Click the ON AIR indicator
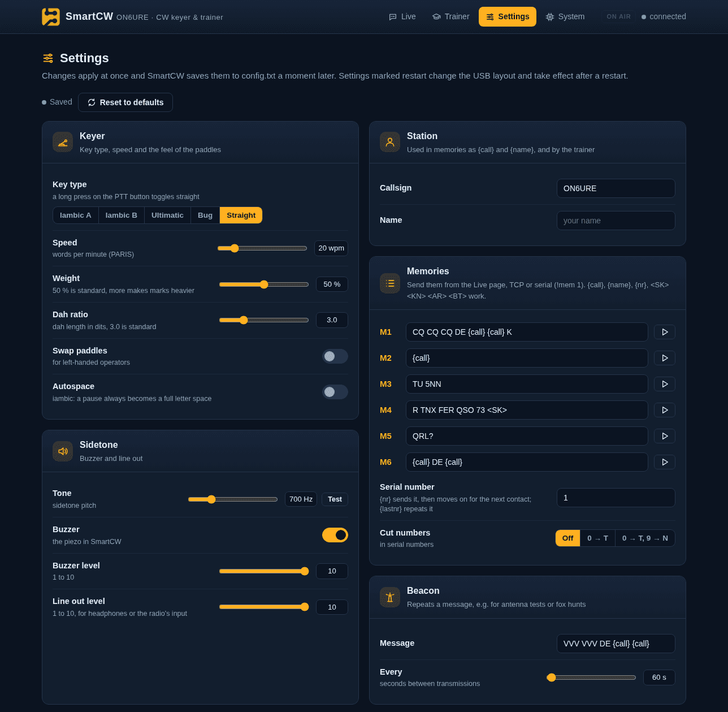This screenshot has height=712, width=728. tap(618, 17)
